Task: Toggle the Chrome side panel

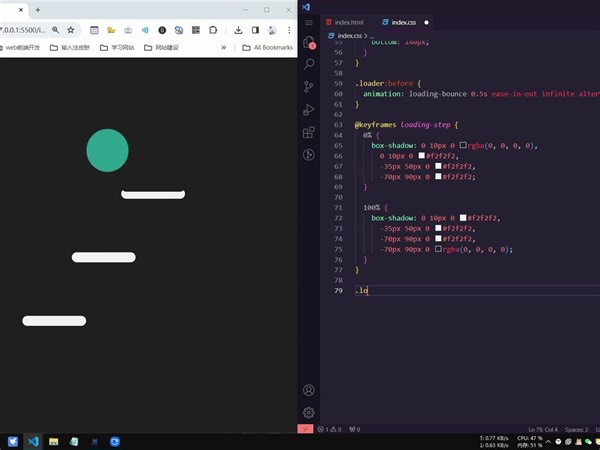Action: coord(255,30)
